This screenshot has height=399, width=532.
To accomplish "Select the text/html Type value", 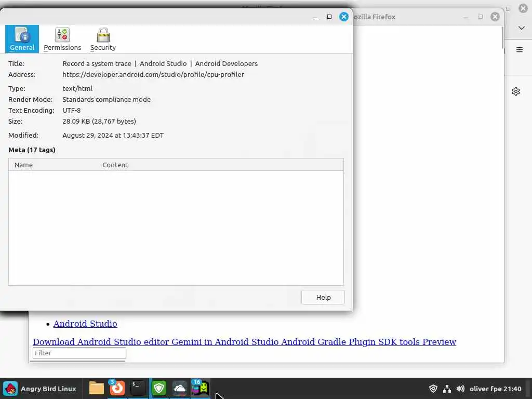I will click(77, 88).
